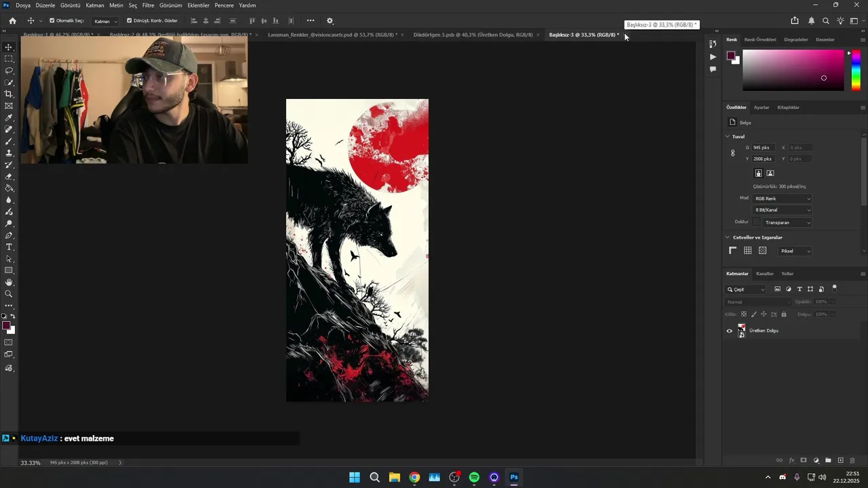Toggle the grid icon in Cetveller ve Izgaralar

(x=747, y=251)
